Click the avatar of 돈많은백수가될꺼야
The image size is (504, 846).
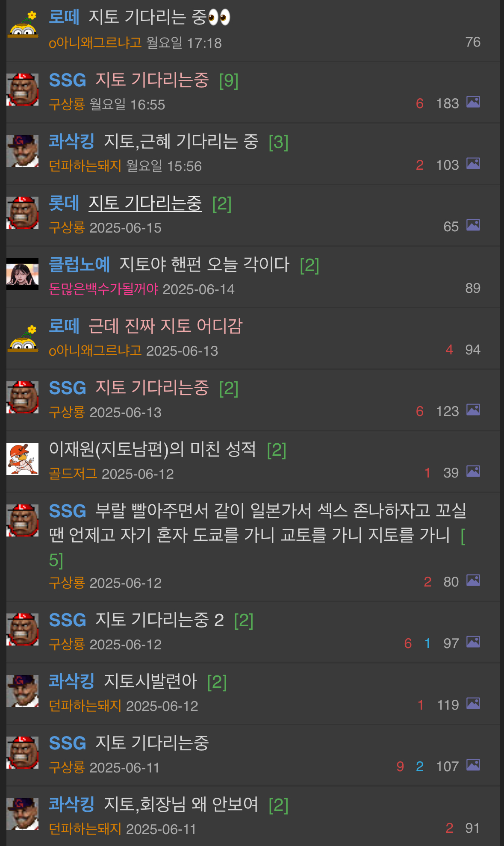tap(23, 274)
